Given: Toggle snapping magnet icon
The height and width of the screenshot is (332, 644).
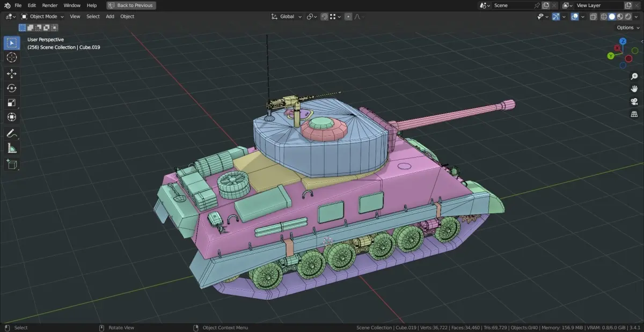Looking at the screenshot, I should pyautogui.click(x=325, y=17).
